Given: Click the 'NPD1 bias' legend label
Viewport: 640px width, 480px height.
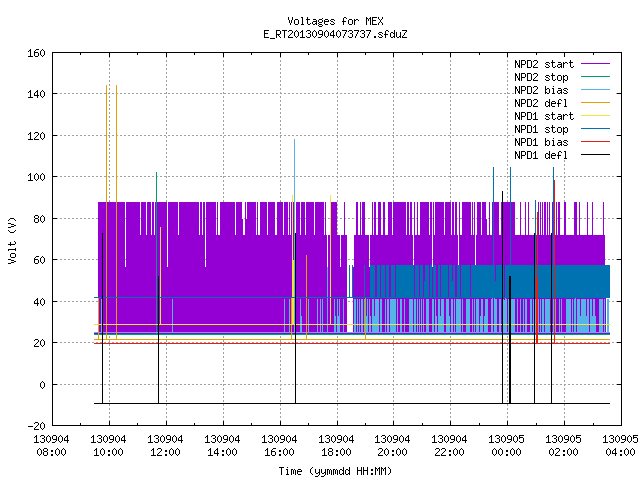Looking at the screenshot, I should [541, 142].
